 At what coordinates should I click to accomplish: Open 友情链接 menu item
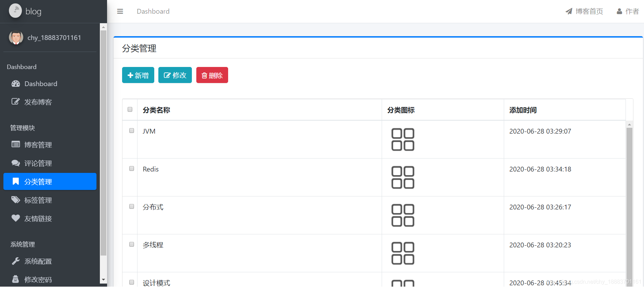pyautogui.click(x=50, y=218)
